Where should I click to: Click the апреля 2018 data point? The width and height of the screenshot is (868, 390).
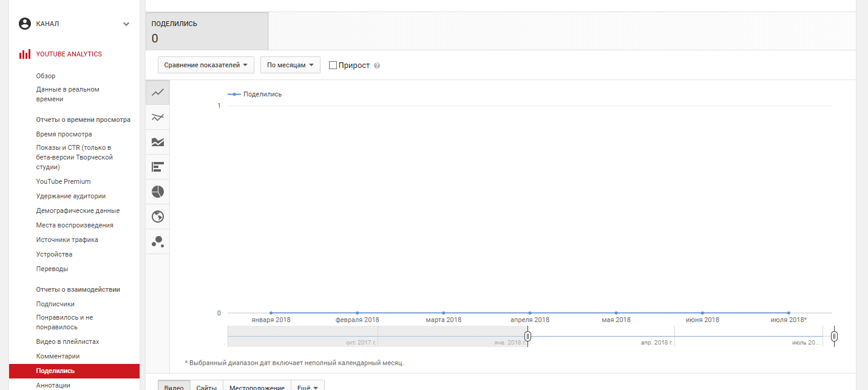(530, 313)
